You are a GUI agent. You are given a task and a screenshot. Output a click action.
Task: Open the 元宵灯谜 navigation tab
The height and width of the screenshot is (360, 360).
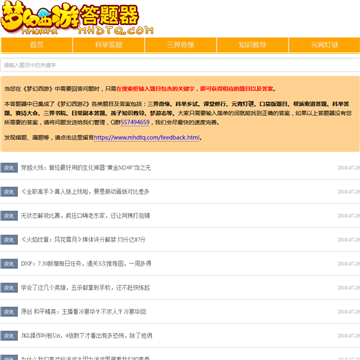324,45
